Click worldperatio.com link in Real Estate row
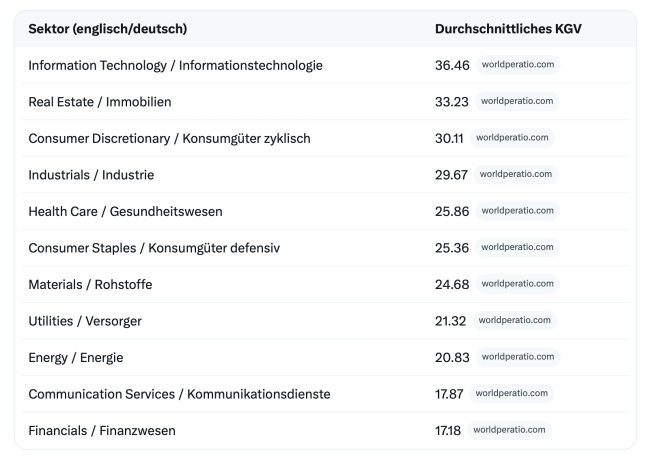This screenshot has width=655, height=457. click(517, 101)
